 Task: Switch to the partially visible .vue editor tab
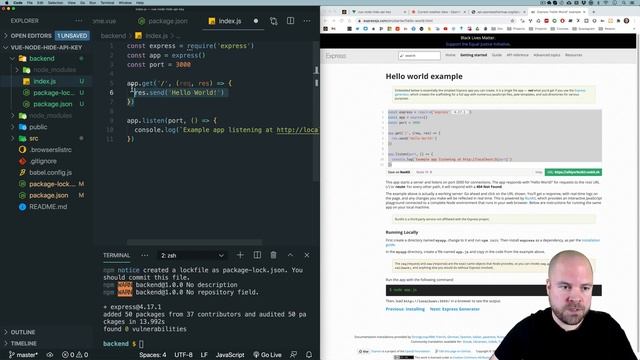(104, 21)
